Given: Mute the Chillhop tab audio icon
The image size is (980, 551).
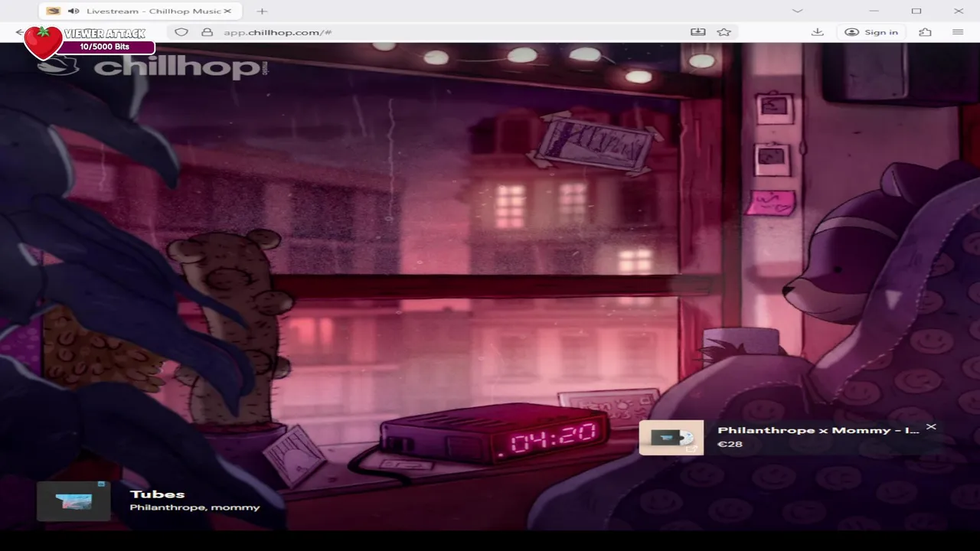Looking at the screenshot, I should [x=73, y=11].
